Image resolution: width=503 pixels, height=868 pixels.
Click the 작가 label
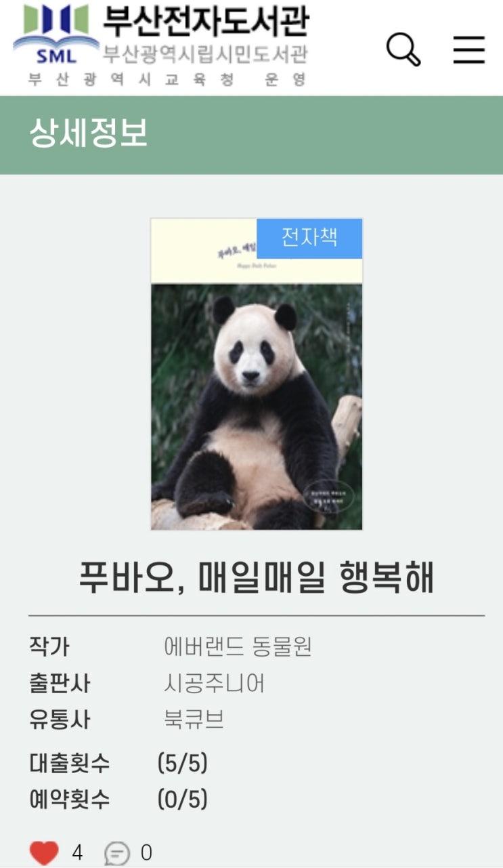click(x=49, y=647)
